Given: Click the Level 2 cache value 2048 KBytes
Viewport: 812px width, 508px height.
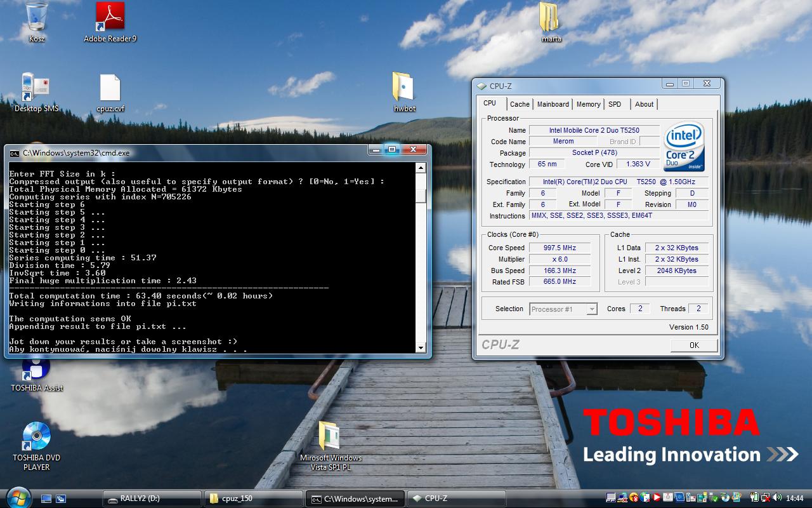Looking at the screenshot, I should click(x=677, y=271).
